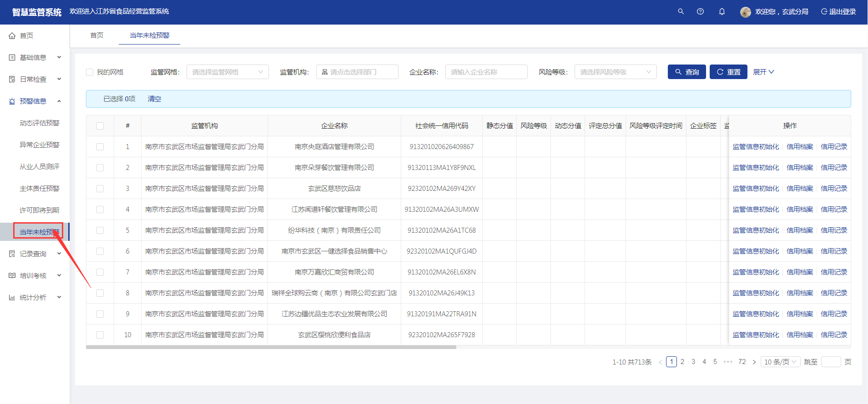Open the 风险等级 dropdown
This screenshot has height=404, width=868.
(615, 72)
